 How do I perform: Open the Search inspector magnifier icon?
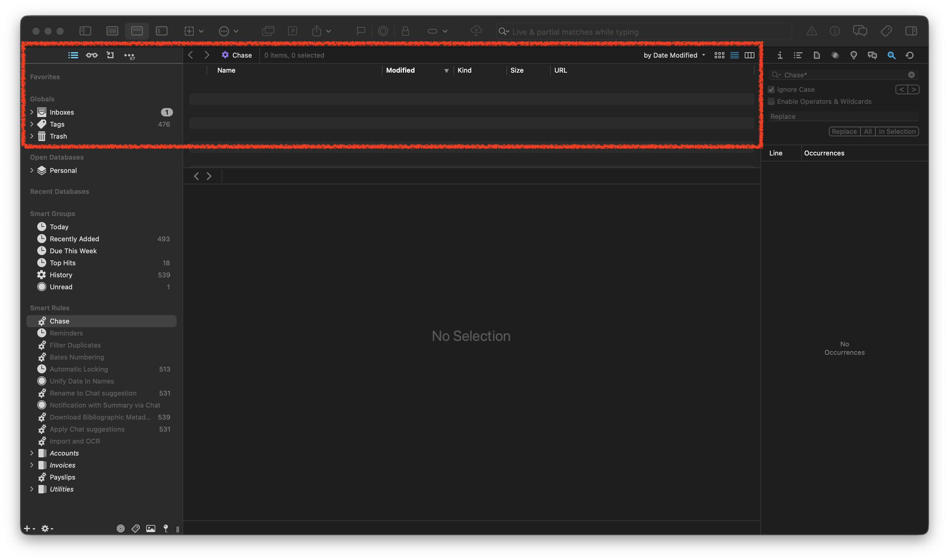click(x=891, y=55)
